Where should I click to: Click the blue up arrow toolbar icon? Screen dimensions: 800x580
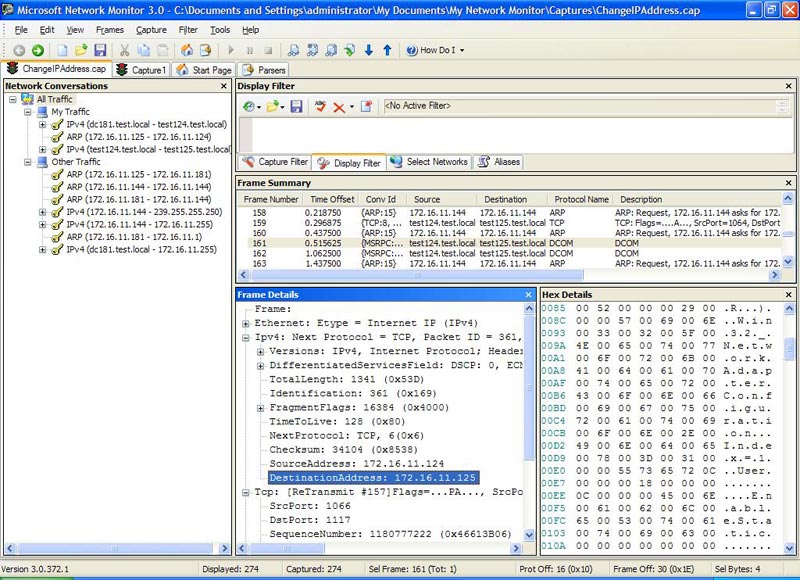[387, 50]
